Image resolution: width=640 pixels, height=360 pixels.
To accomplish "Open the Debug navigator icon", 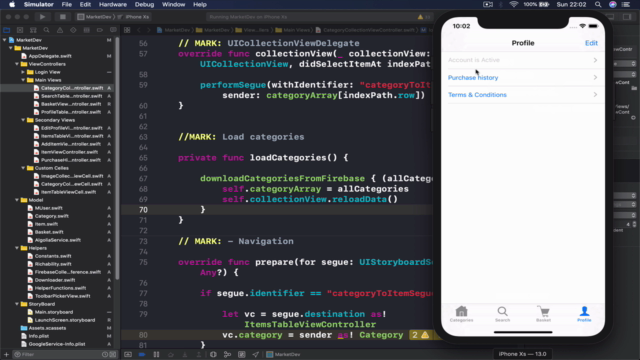I will tap(87, 30).
